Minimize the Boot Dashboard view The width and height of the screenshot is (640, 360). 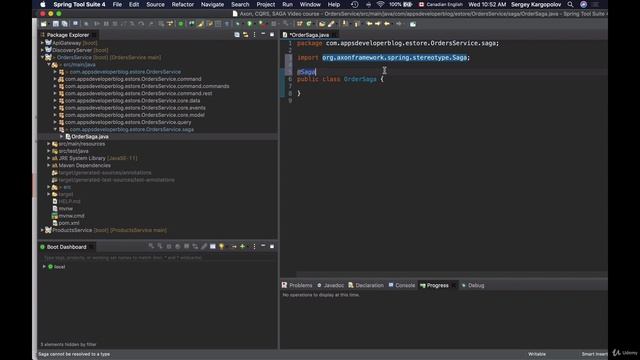[x=263, y=246]
